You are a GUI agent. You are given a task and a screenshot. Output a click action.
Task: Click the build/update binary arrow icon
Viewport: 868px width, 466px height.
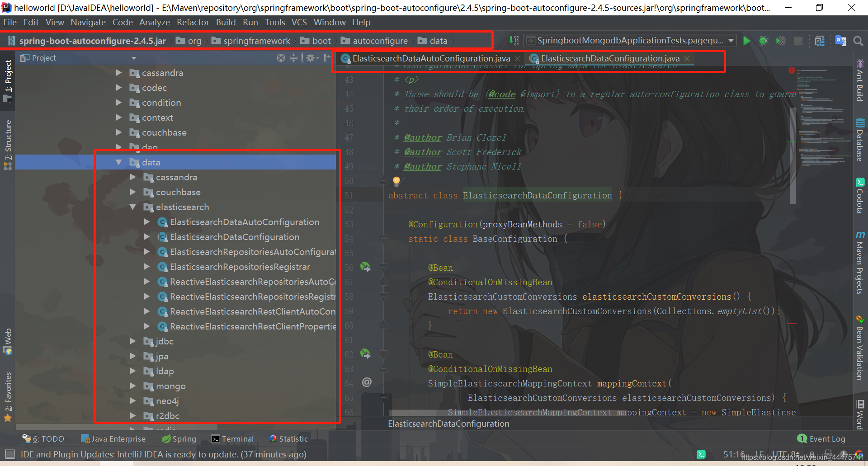[514, 41]
